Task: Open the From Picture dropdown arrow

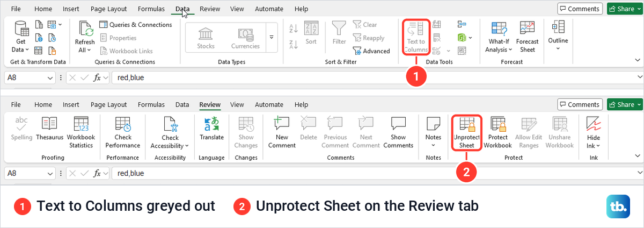Action: 60,24
